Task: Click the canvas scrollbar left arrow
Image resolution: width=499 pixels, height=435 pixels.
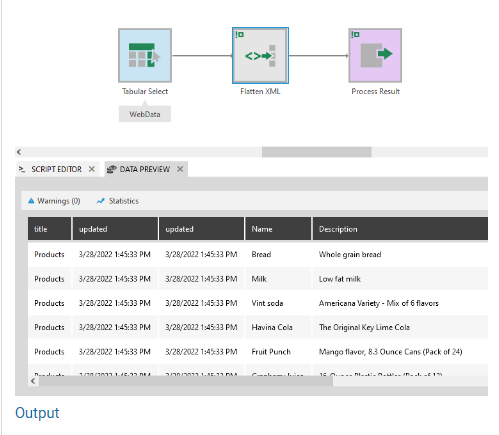Action: [19, 152]
